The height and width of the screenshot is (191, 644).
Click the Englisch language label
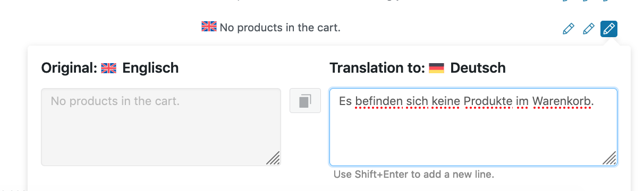[x=150, y=68]
